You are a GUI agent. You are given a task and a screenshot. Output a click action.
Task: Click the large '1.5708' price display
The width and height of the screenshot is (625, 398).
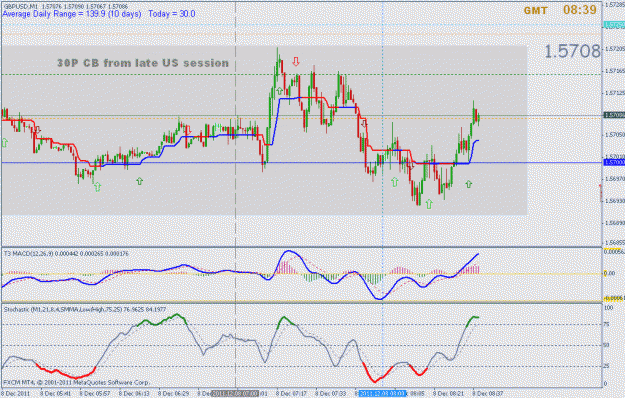click(x=572, y=51)
